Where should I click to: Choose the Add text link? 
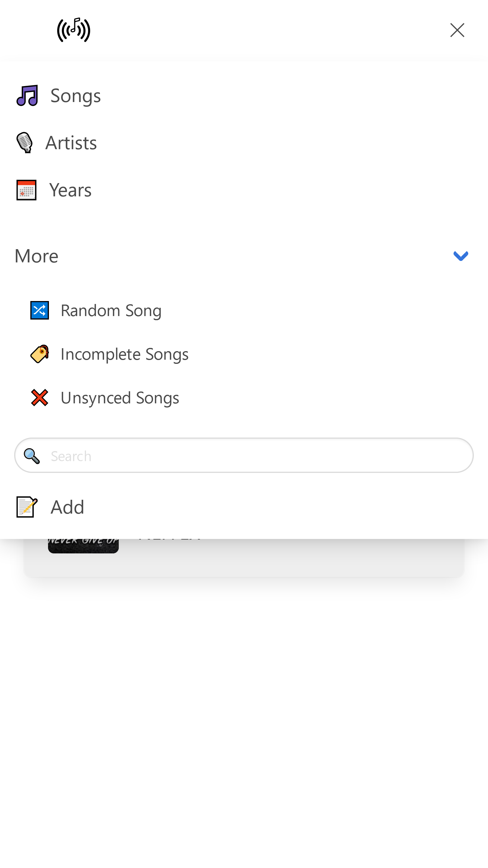[67, 507]
